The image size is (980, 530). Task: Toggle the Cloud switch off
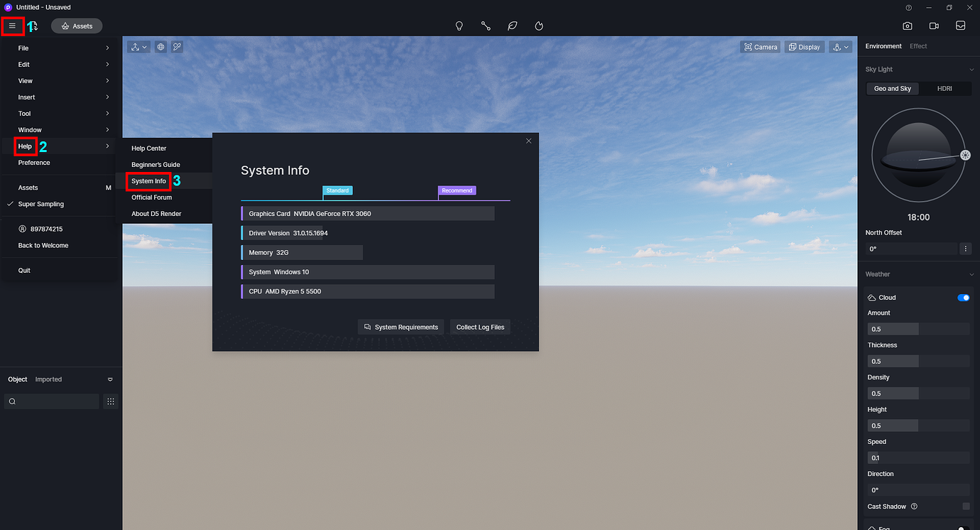tap(963, 297)
